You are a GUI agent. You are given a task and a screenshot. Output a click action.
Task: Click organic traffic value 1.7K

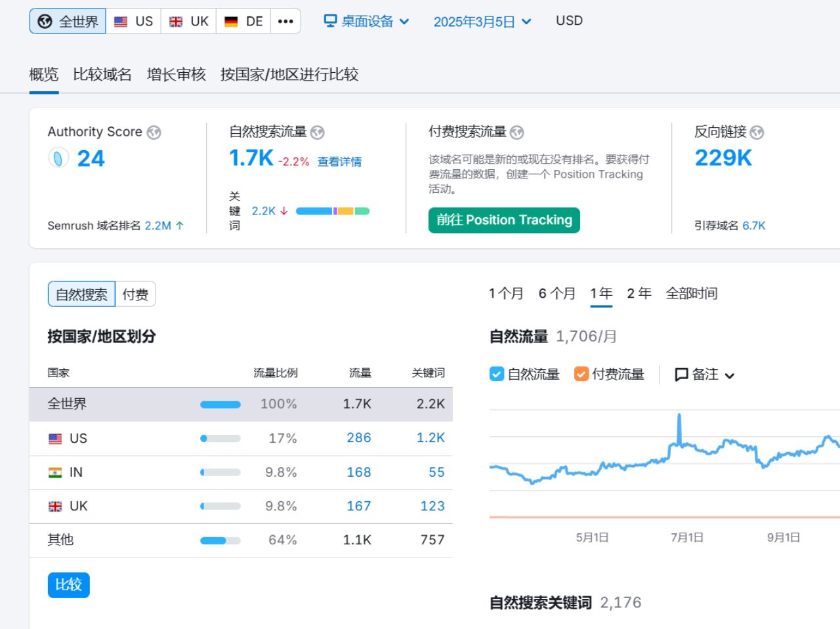[x=251, y=158]
